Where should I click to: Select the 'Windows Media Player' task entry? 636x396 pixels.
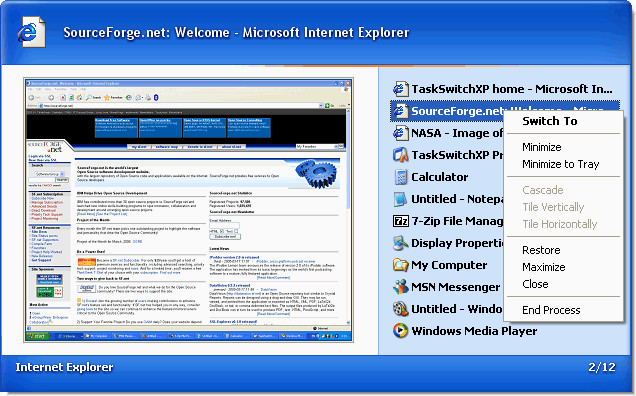pyautogui.click(x=474, y=331)
